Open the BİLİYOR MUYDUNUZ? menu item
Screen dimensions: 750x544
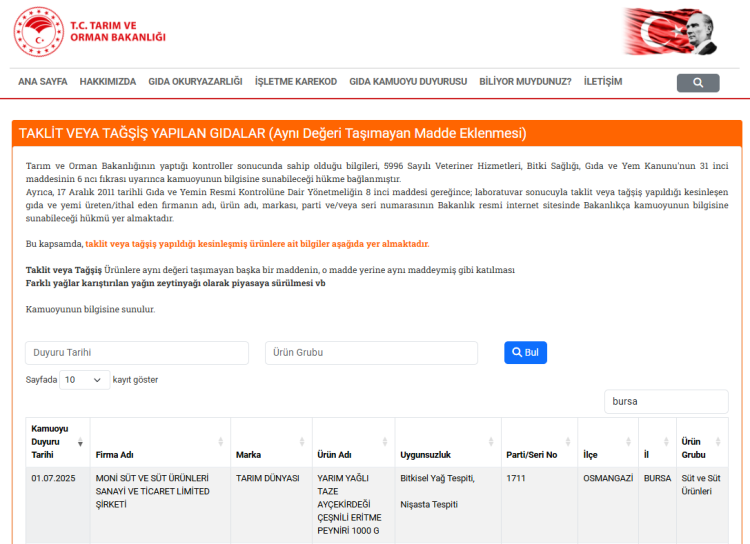tap(525, 82)
